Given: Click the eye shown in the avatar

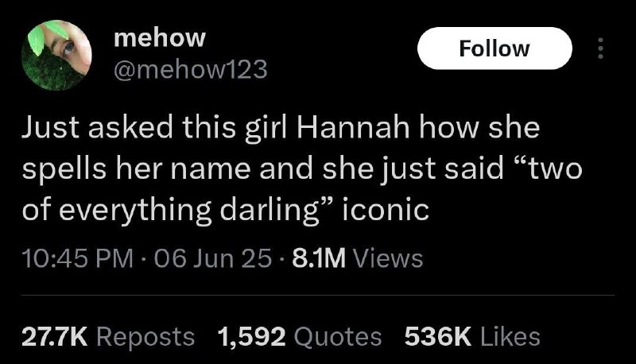Looking at the screenshot, I should click(x=68, y=48).
